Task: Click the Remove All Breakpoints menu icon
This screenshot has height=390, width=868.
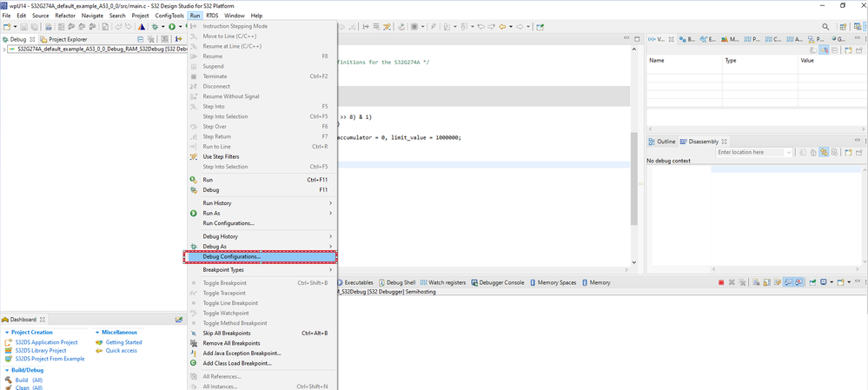Action: coord(193,343)
